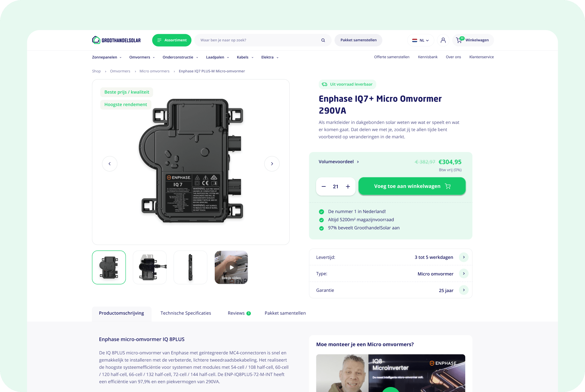
Task: Expand the Omvormers menu
Action: point(142,57)
